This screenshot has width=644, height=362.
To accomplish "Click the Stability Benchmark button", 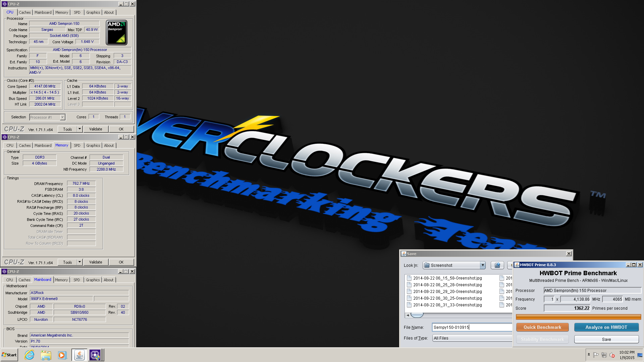I will (x=542, y=339).
